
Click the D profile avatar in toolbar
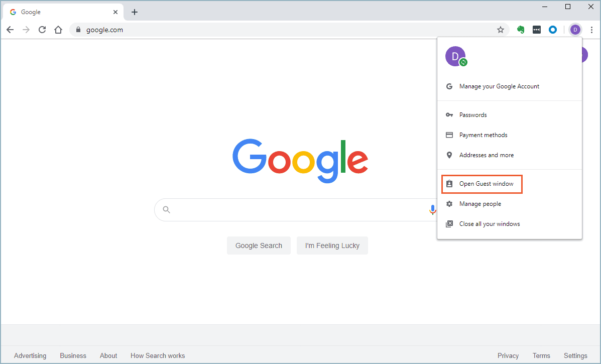point(575,30)
